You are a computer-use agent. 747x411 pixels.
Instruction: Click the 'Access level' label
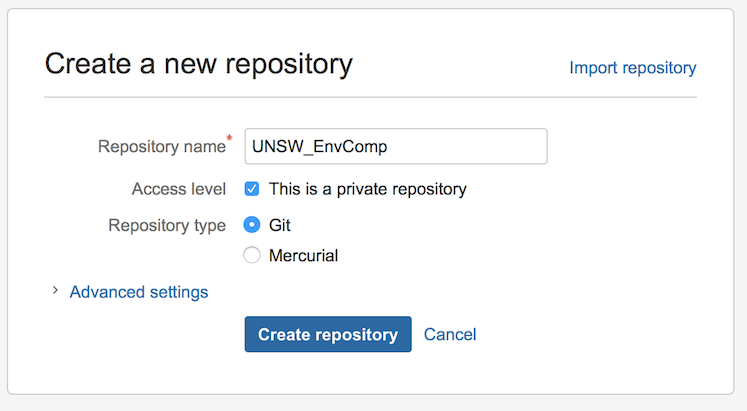(x=179, y=189)
